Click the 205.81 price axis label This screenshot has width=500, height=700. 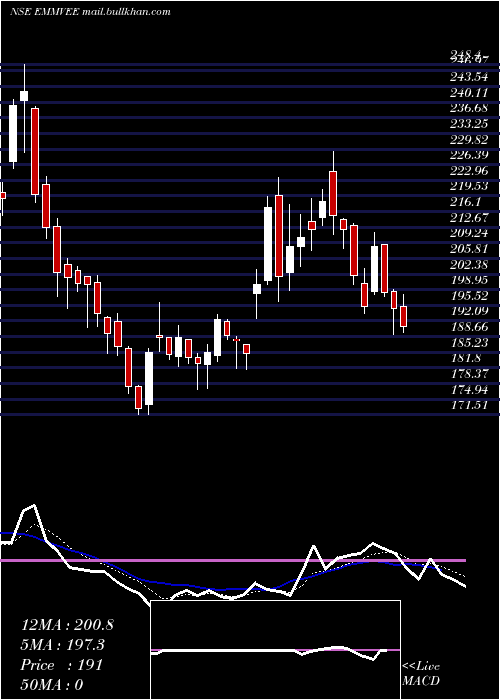pos(469,249)
